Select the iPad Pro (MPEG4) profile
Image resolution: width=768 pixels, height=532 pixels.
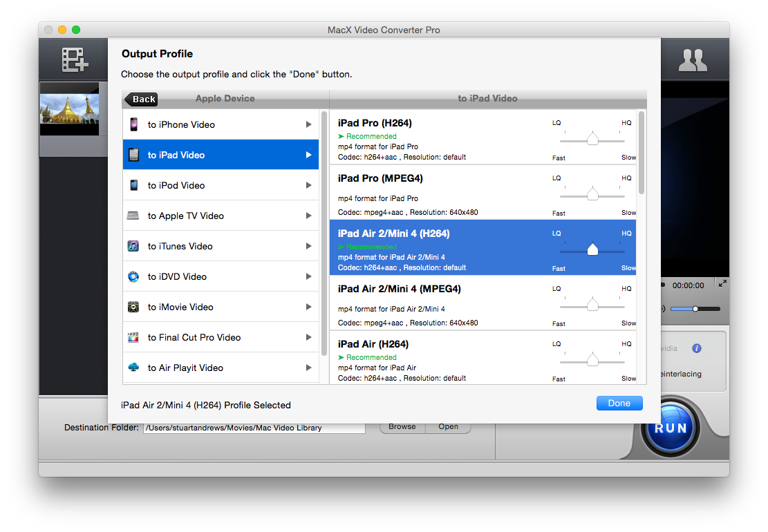[x=483, y=192]
